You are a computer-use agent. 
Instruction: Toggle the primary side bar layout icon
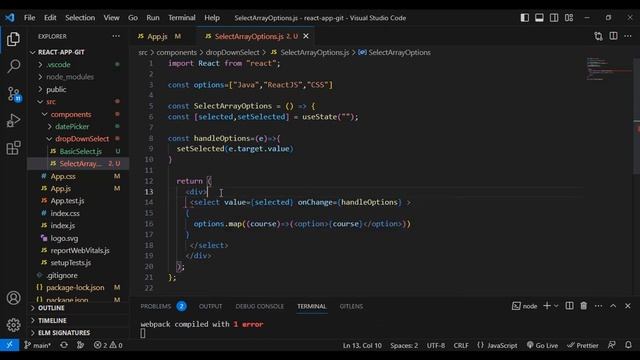coord(524,18)
